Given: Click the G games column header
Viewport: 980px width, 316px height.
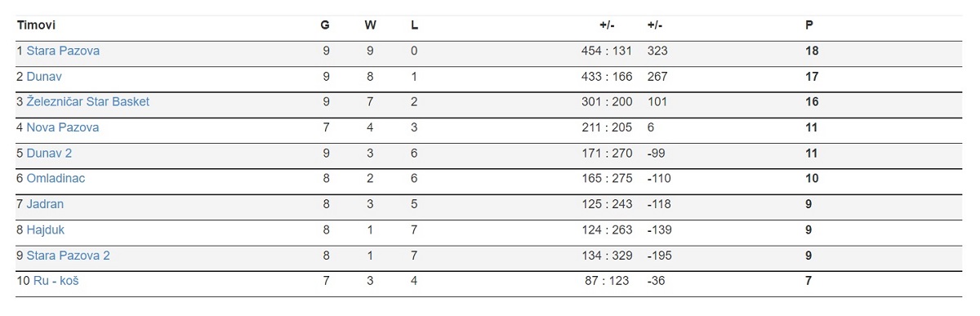Looking at the screenshot, I should (325, 25).
